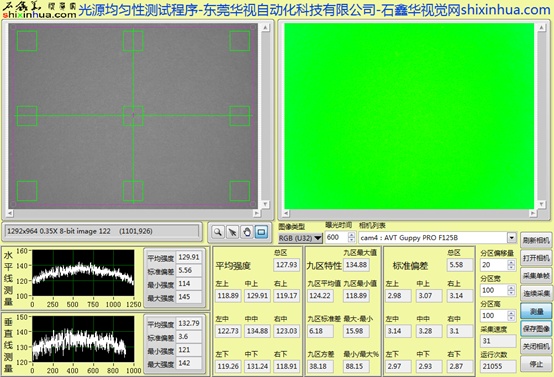Toggle the 测量 measure button
This screenshot has width=554, height=377.
(x=536, y=311)
